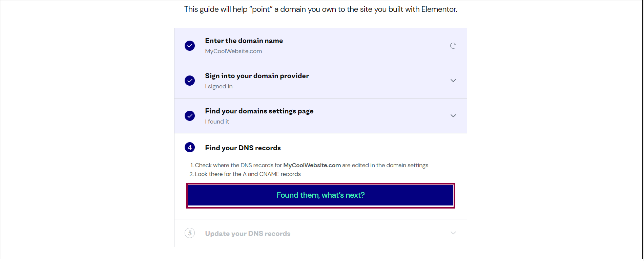644x261 pixels.
Task: Open the Enter the domain name step heading
Action: coord(244,41)
